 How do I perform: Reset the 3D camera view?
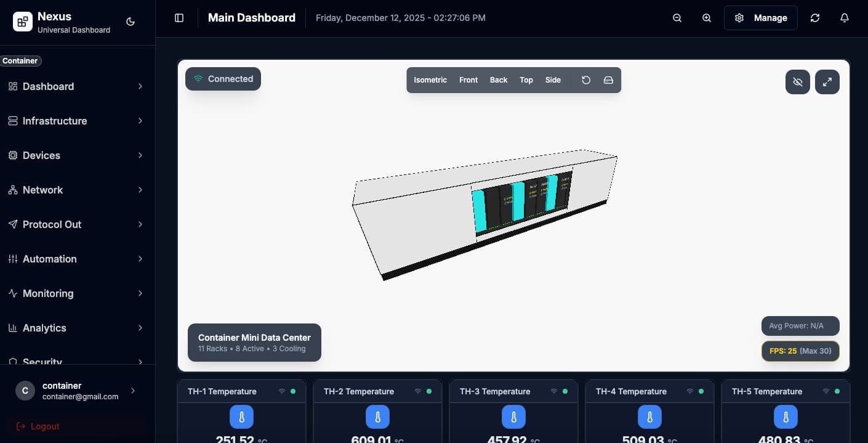(586, 80)
